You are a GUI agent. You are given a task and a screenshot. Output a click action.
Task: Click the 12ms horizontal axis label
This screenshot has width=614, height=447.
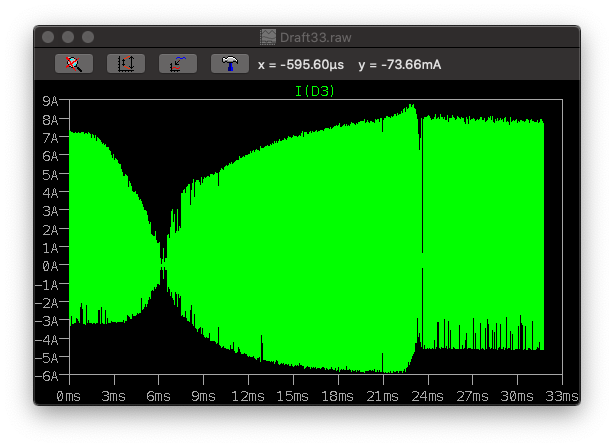coord(248,397)
